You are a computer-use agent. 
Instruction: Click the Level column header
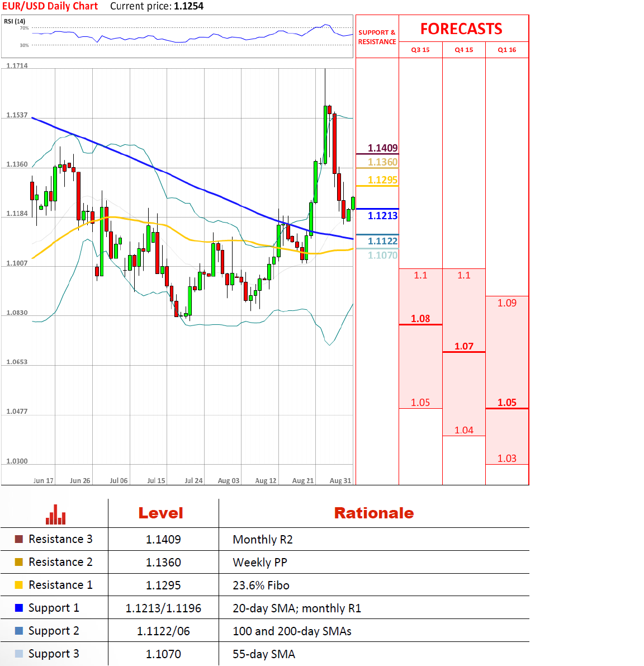[x=161, y=513]
